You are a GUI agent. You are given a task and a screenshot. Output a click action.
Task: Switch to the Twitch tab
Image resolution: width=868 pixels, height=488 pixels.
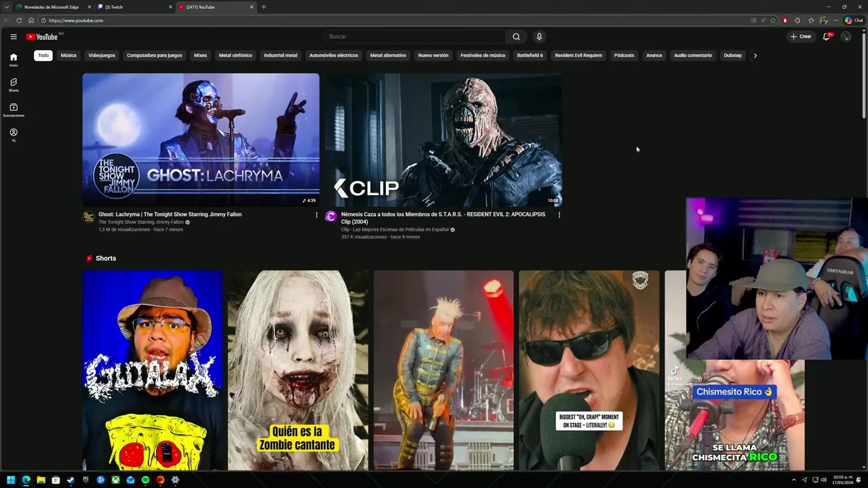pos(134,7)
